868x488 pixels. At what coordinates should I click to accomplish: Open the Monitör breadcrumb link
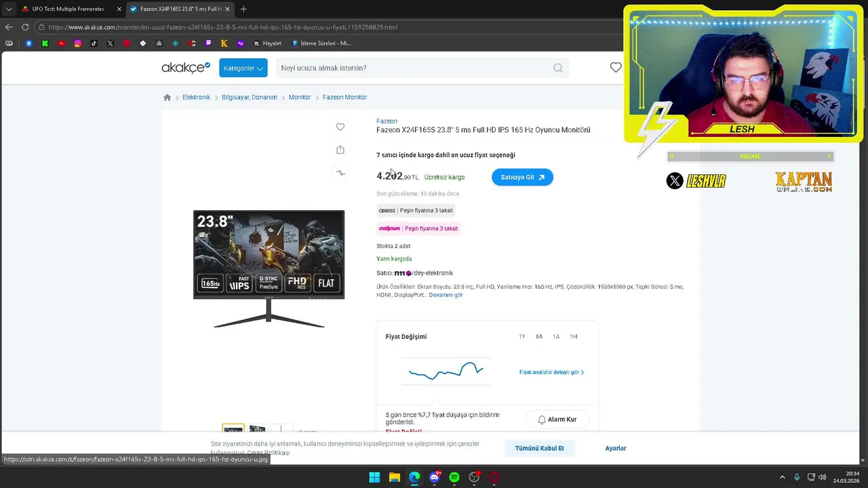point(300,98)
